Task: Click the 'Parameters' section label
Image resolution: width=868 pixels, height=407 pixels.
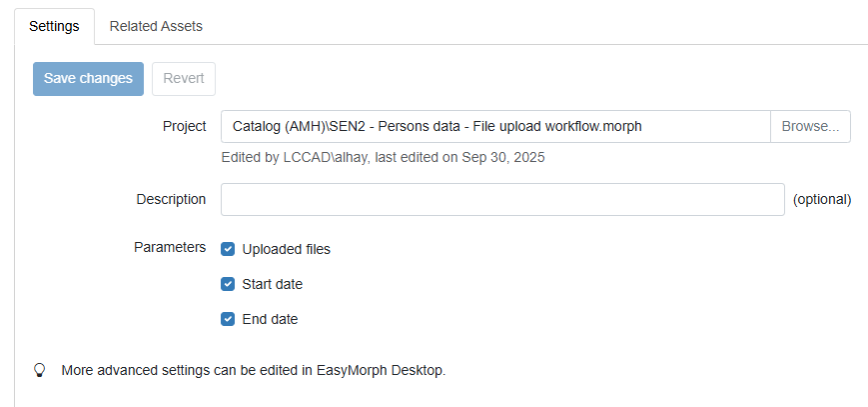Action: click(170, 247)
